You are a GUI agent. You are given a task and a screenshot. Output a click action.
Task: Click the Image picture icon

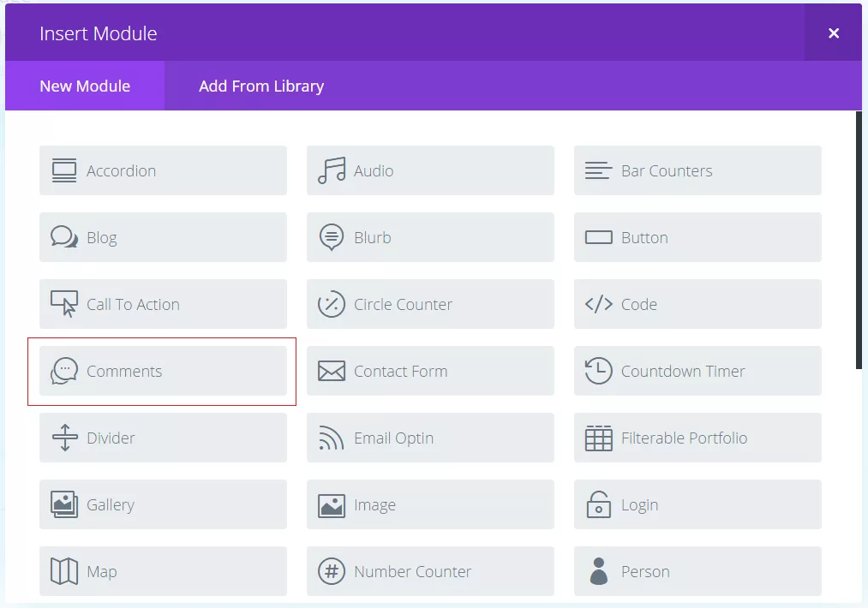pos(332,505)
